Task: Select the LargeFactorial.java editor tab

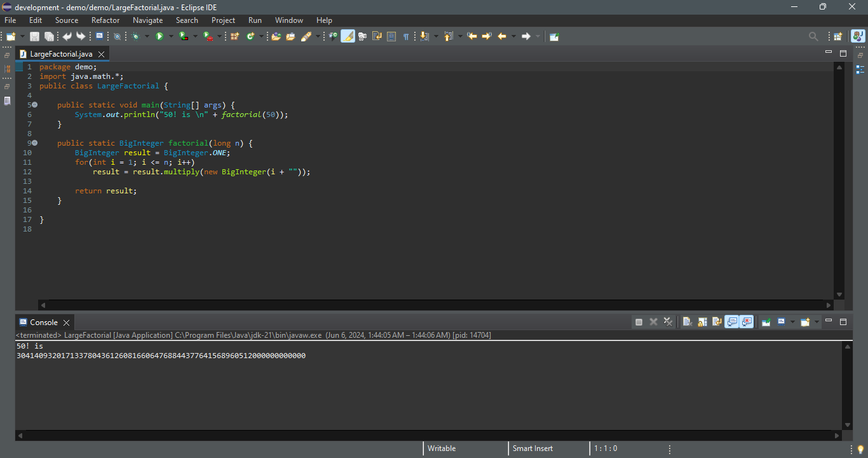Action: (60, 54)
